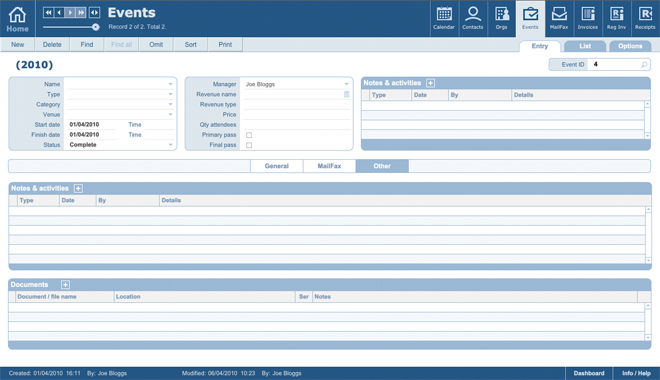Expand the Category dropdown arrow

pos(170,104)
